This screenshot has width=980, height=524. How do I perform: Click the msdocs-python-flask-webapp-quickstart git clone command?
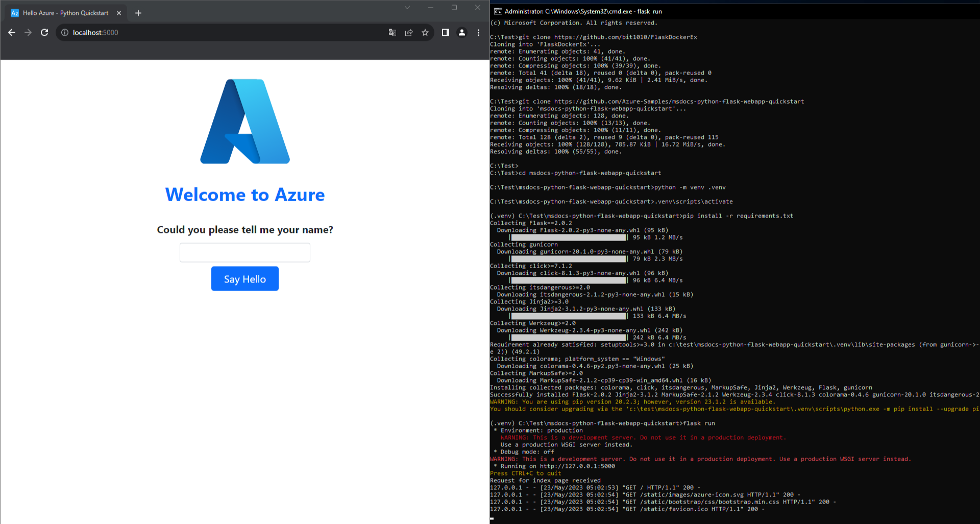tap(647, 102)
